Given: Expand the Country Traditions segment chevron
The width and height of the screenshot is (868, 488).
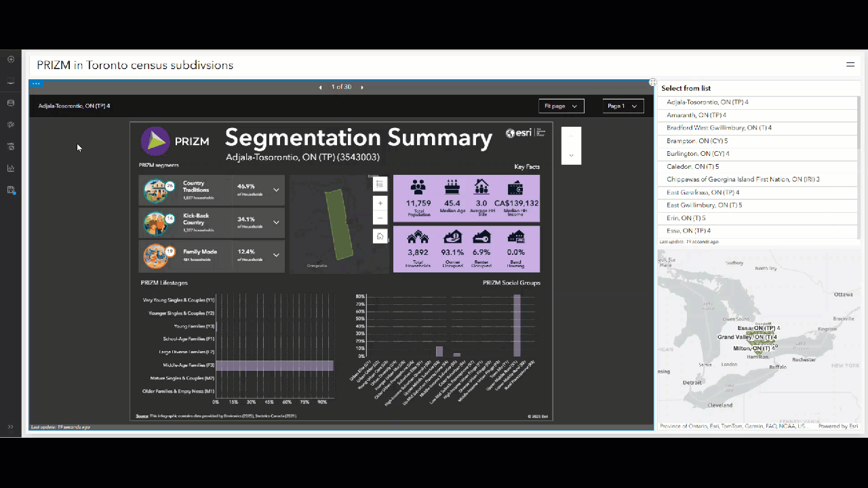Looking at the screenshot, I should (276, 190).
